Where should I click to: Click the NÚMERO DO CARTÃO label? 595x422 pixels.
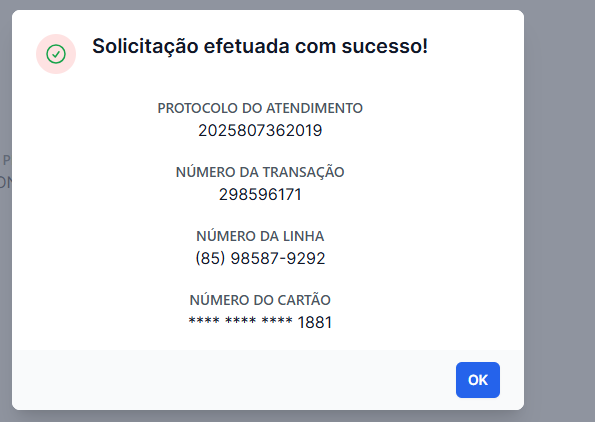pyautogui.click(x=260, y=300)
